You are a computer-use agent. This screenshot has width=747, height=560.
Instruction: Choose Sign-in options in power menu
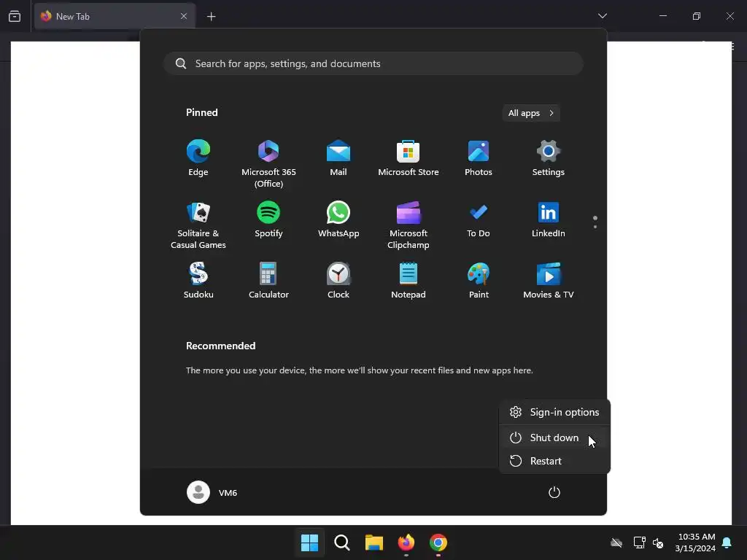[x=554, y=413]
